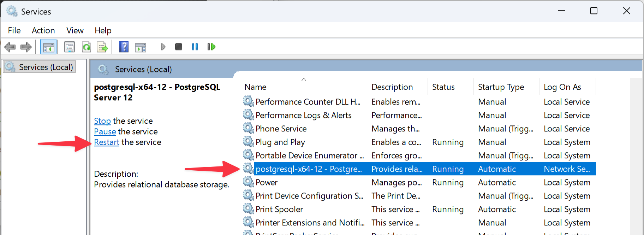
Task: Select the Performance Logs & Alerts service name
Action: [x=304, y=115]
